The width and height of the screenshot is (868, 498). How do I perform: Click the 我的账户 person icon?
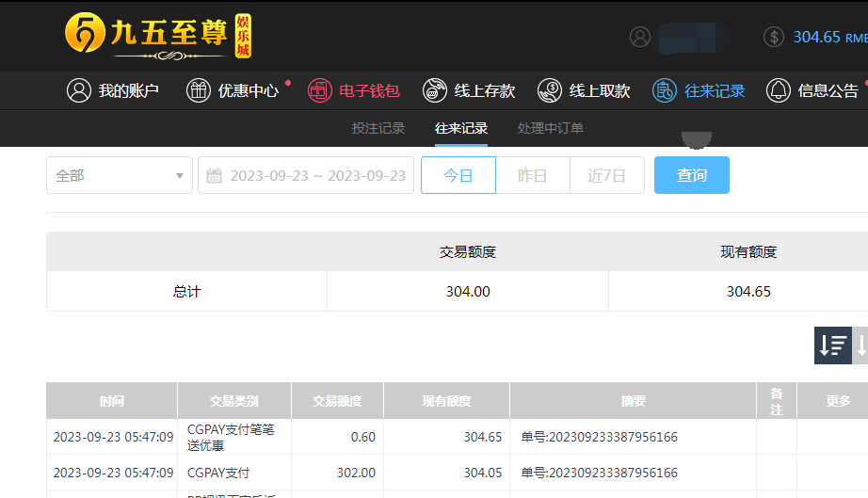(78, 90)
